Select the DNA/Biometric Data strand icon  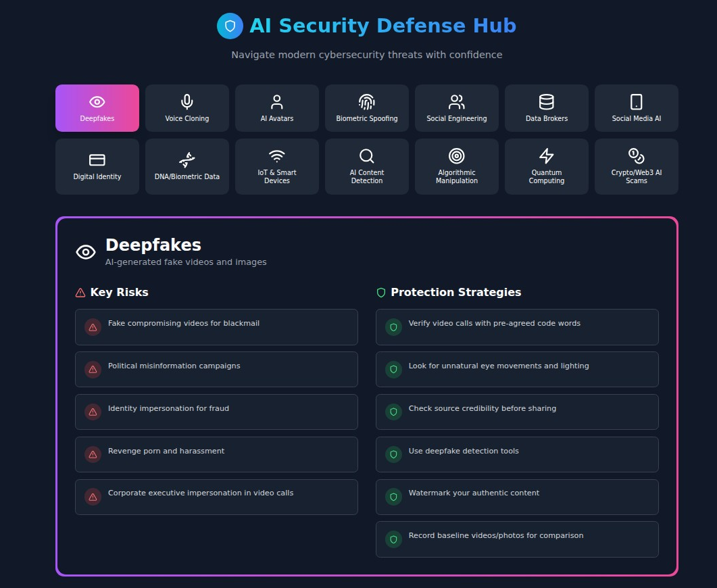[x=187, y=160]
